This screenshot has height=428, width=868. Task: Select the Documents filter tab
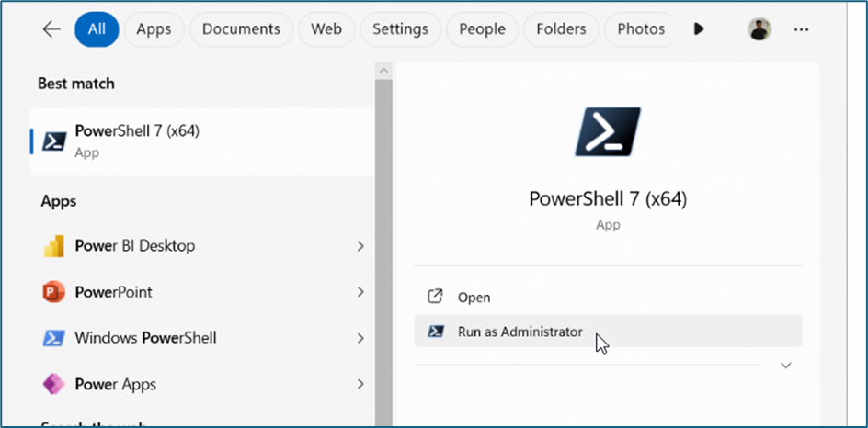[x=241, y=29]
